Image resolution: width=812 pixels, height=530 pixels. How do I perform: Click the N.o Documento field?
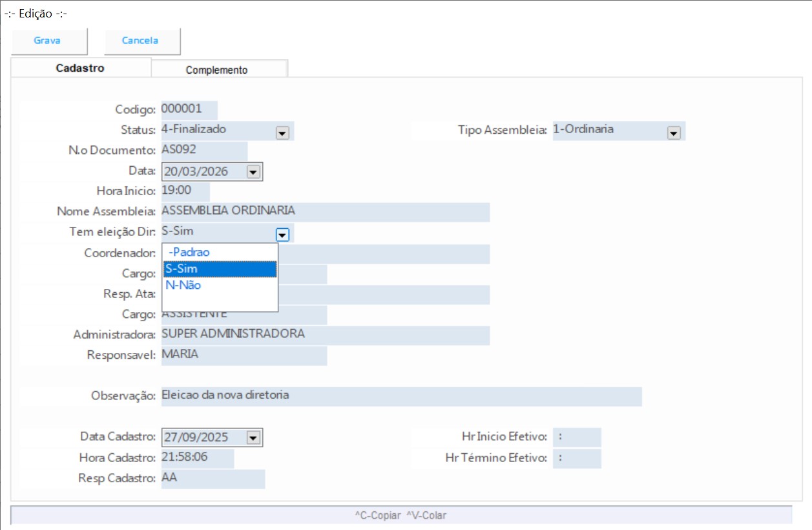tap(203, 151)
